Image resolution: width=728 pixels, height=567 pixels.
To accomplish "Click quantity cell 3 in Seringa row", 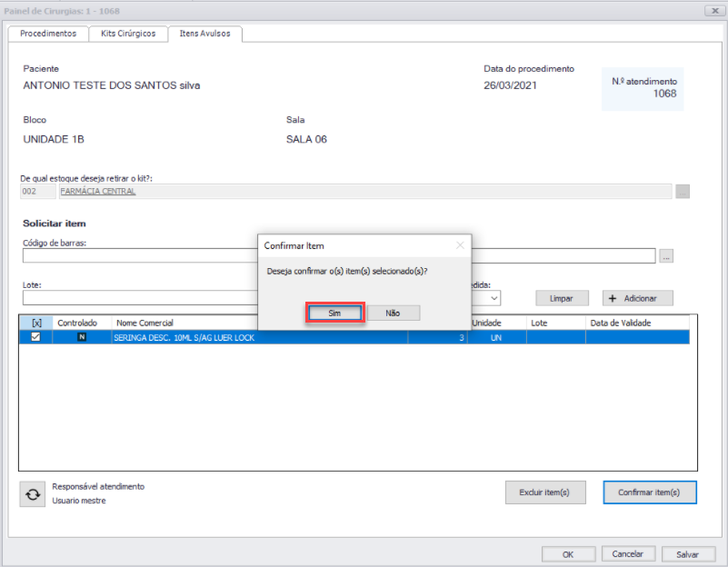I will pos(437,337).
